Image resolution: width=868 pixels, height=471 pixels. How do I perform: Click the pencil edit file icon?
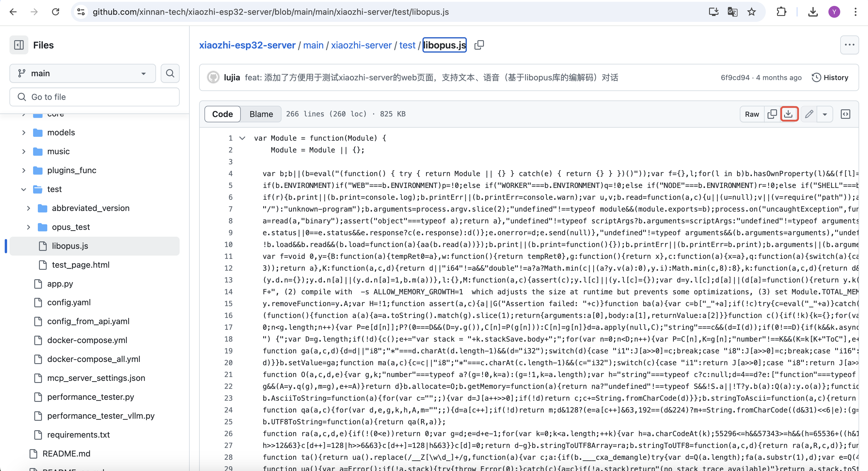click(x=809, y=114)
